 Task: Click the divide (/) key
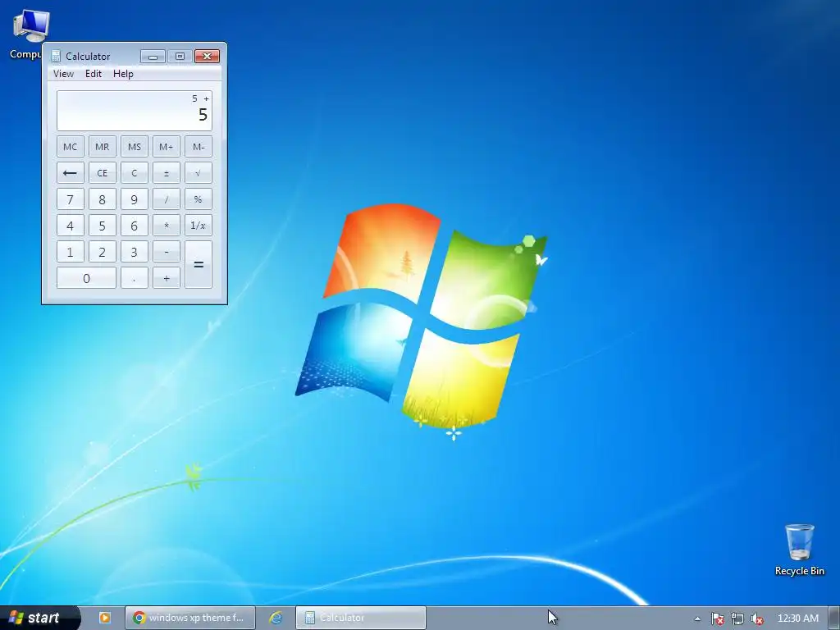pos(166,199)
